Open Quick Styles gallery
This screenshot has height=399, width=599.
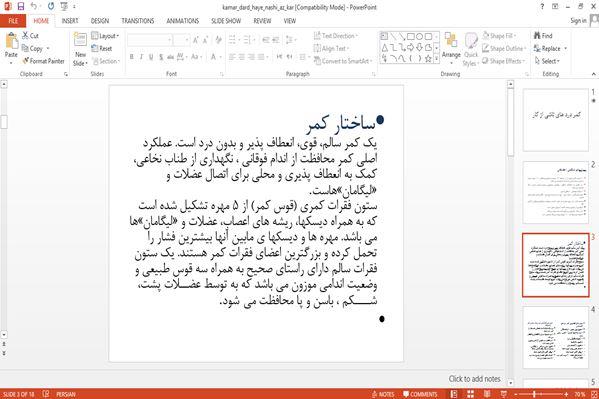pyautogui.click(x=471, y=50)
